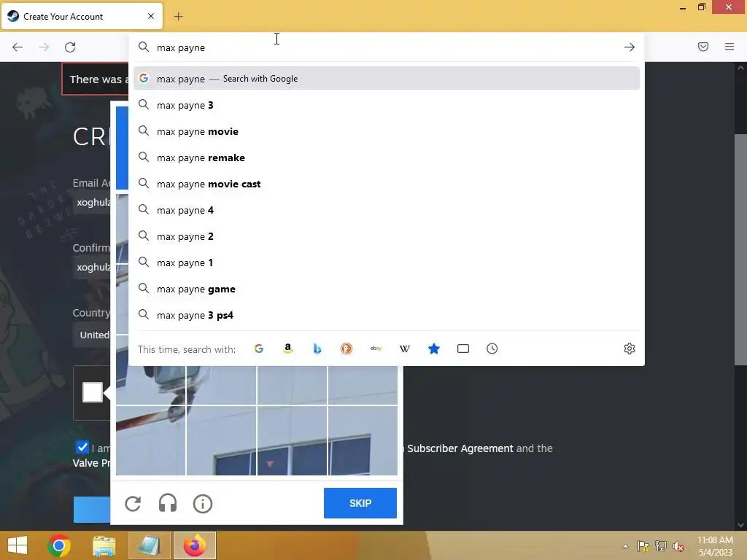The image size is (747, 560).
Task: Close the Create Your Account tab
Action: (151, 16)
